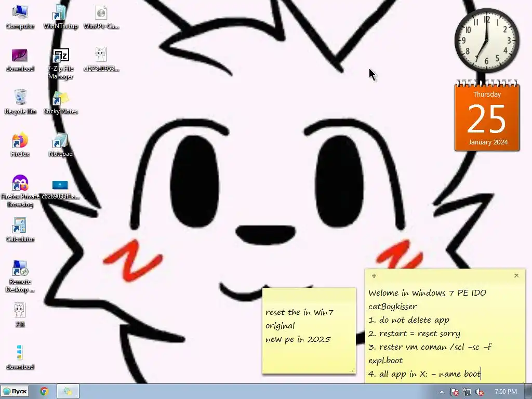The width and height of the screenshot is (532, 399).
Task: Click 'expl.boot' note line
Action: coord(385,361)
